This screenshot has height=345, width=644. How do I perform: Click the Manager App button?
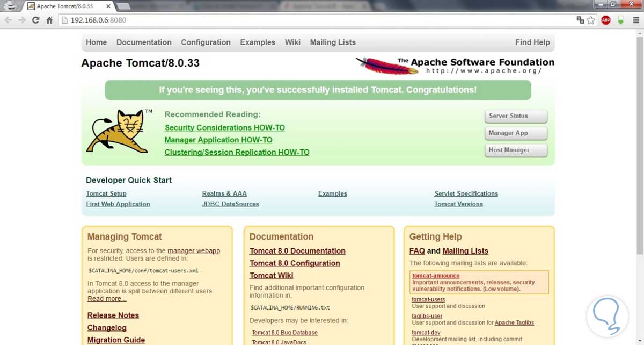coord(516,133)
